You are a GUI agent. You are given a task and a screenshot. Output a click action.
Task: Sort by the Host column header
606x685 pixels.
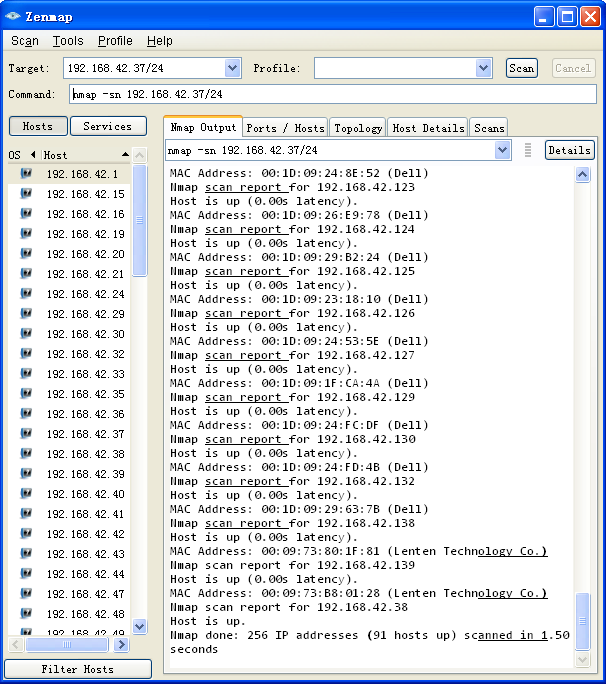click(x=86, y=155)
